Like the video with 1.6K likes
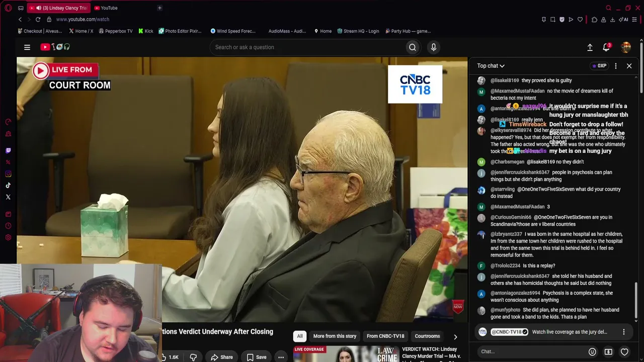The image size is (644, 362). [170, 357]
